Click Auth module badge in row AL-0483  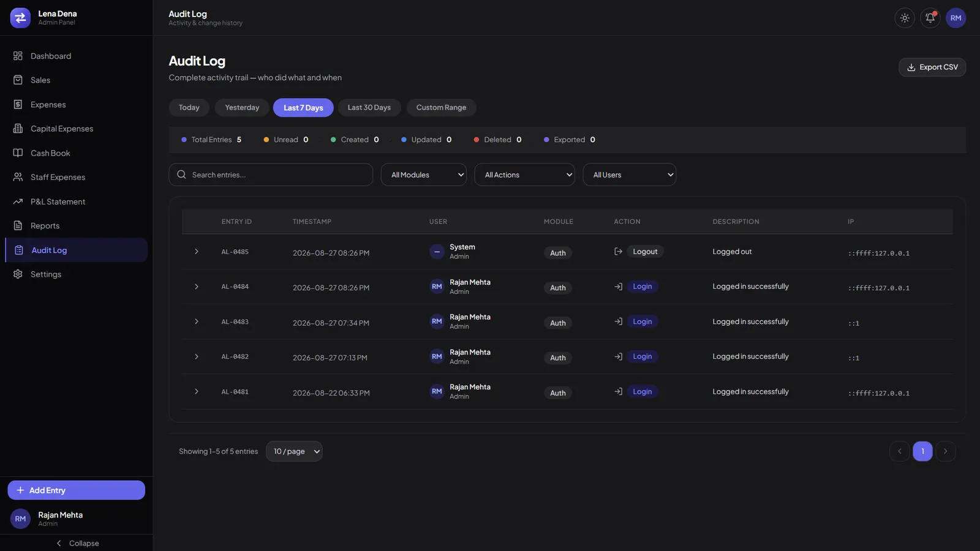pos(558,323)
